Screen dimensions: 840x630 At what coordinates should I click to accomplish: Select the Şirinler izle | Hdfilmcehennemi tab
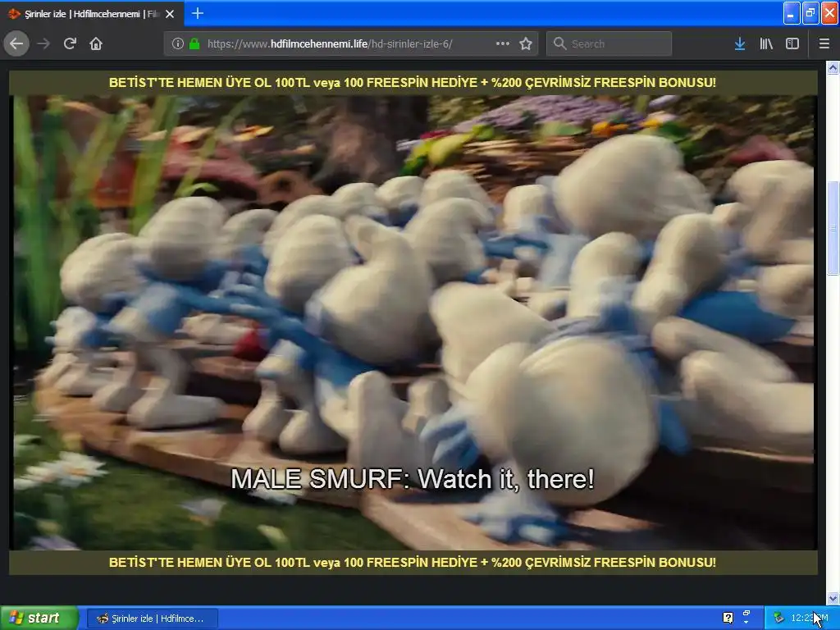coord(92,14)
